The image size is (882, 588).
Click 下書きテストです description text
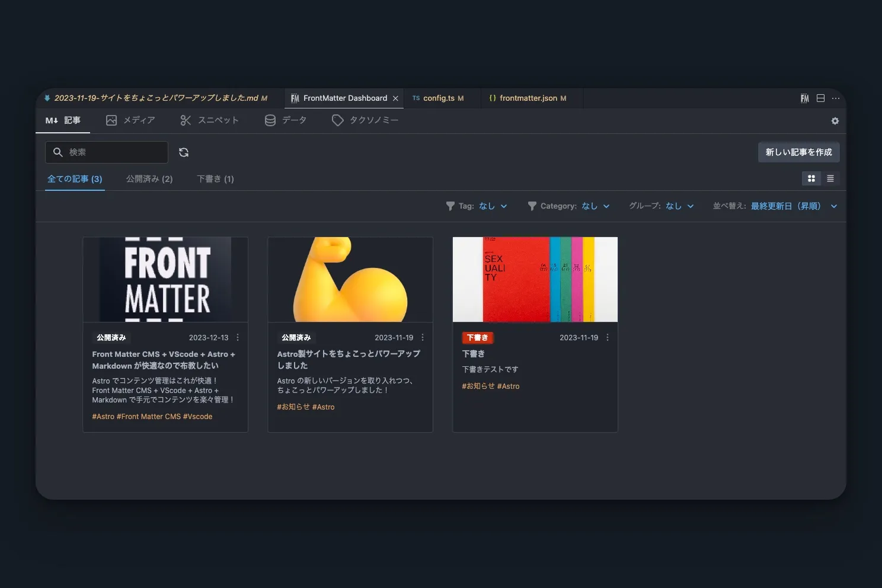pos(490,369)
